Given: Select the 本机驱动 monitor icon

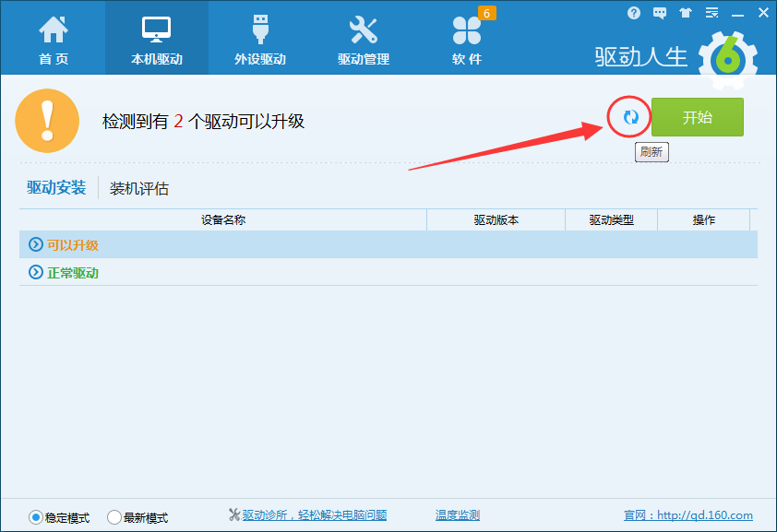Looking at the screenshot, I should 154,37.
